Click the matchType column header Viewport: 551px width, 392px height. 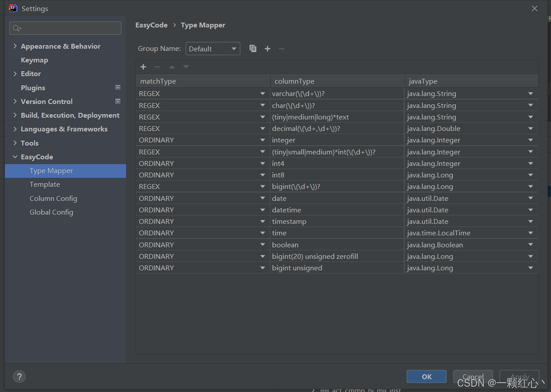point(203,81)
